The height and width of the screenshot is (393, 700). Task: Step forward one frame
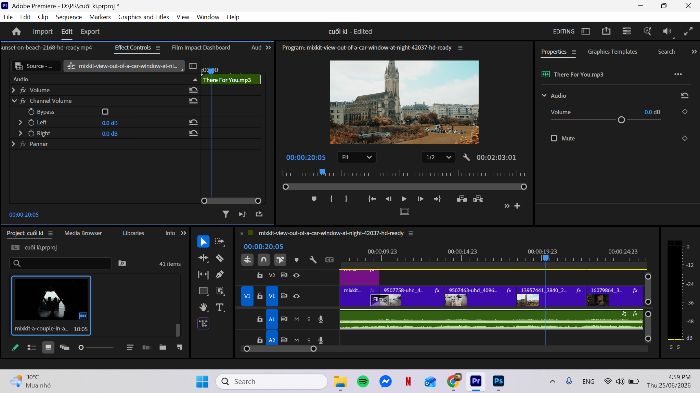click(420, 199)
